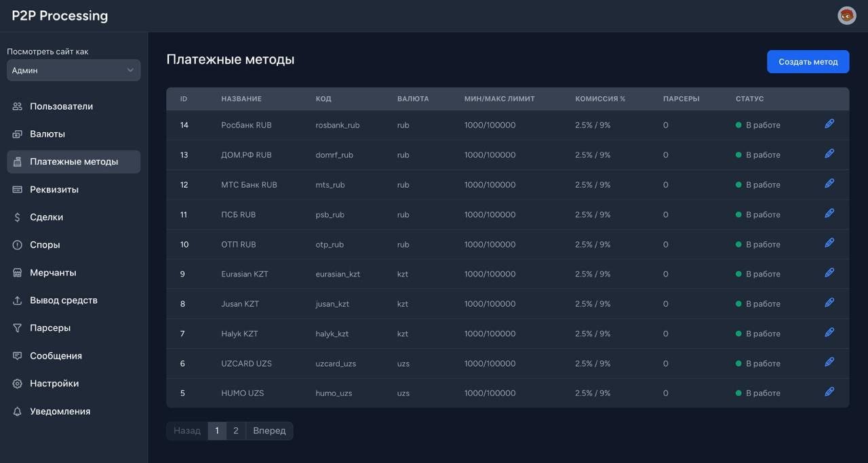Edit the Halyk KZT payment method
Image resolution: width=868 pixels, height=463 pixels.
point(829,333)
